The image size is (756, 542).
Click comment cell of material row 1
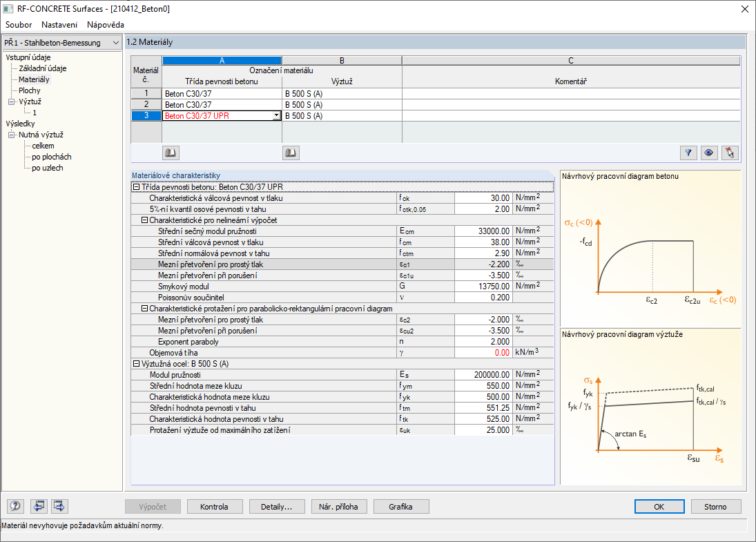571,93
